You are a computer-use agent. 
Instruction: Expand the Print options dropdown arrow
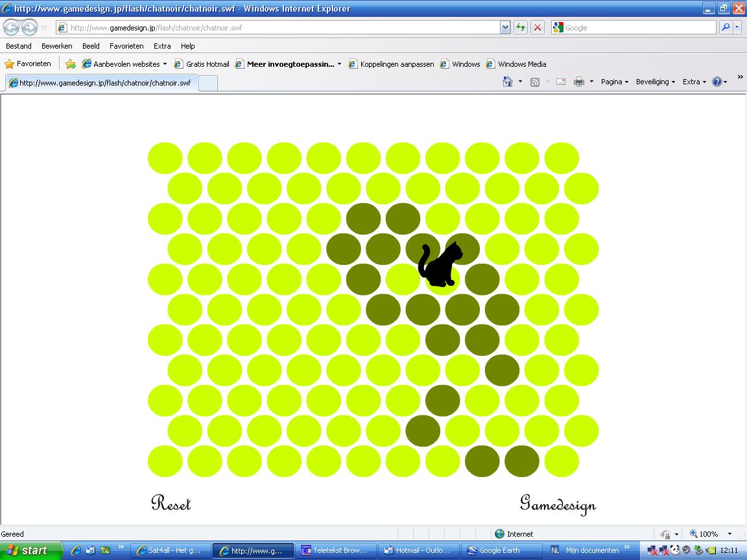(x=591, y=82)
